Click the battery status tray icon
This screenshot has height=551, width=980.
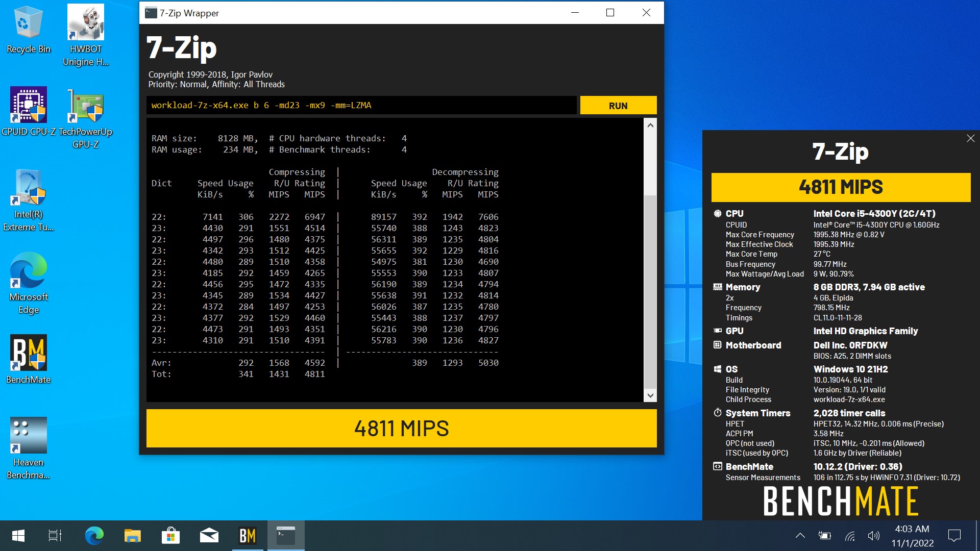[824, 536]
